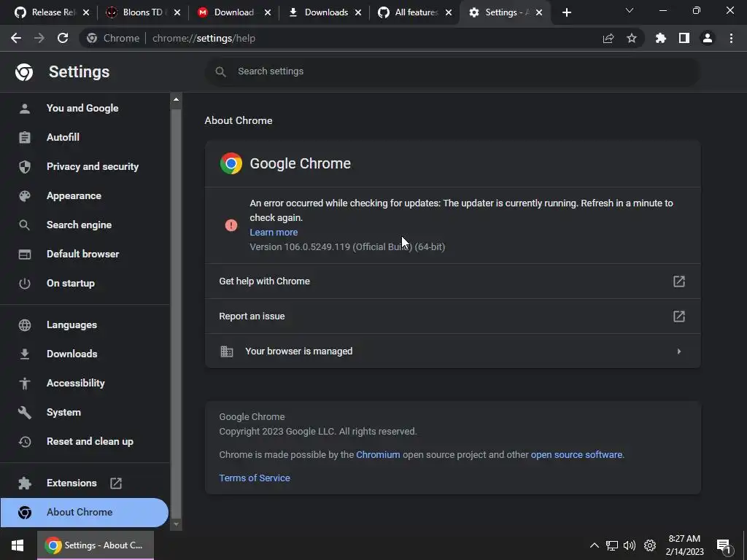Open Autofill settings section

coord(63,137)
